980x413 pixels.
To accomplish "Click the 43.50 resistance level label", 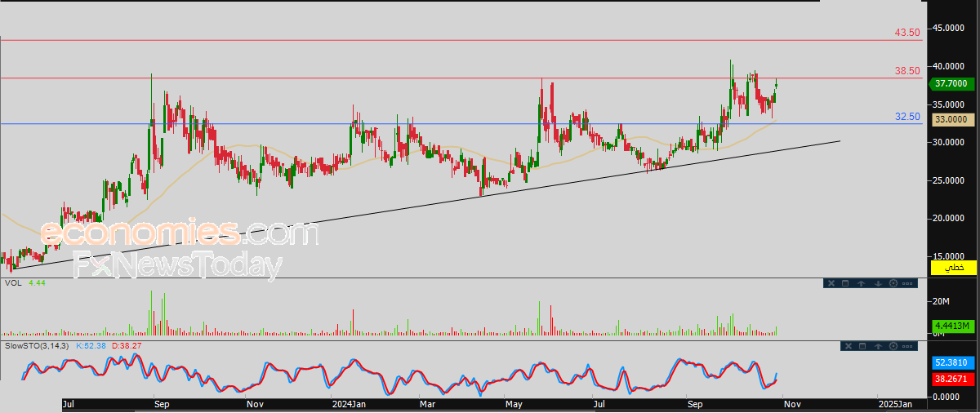I will (907, 33).
